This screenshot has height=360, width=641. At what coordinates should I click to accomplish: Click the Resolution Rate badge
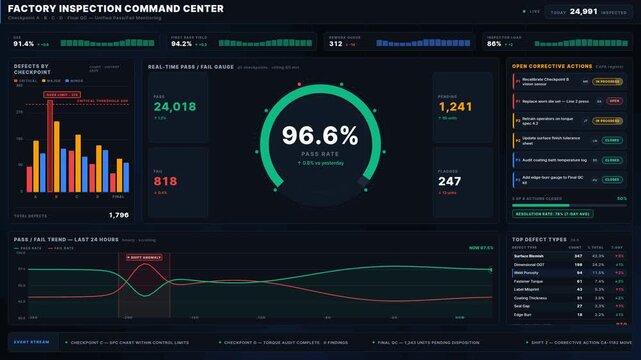[553, 214]
